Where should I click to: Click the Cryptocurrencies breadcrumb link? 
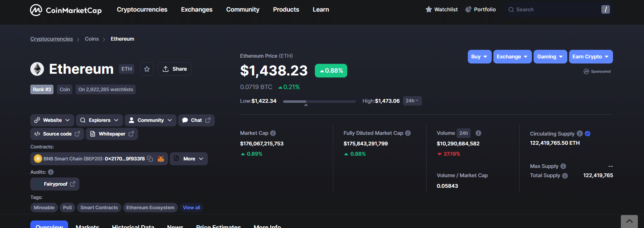51,39
